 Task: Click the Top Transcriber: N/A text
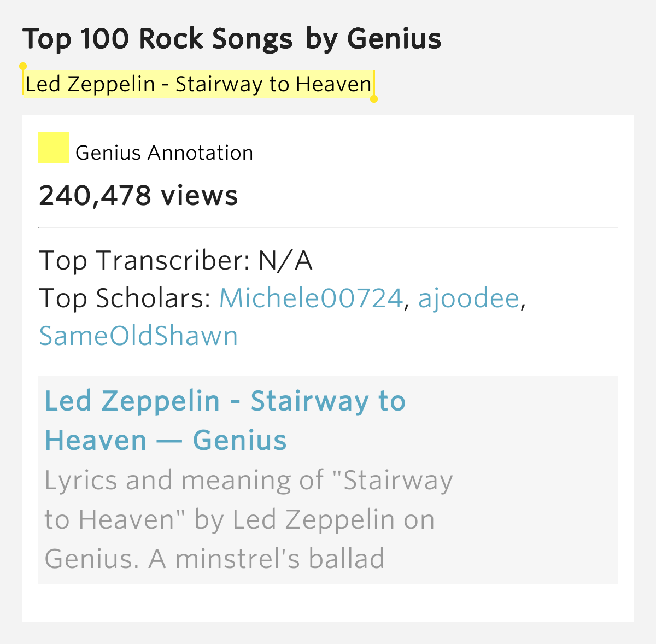pos(175,261)
